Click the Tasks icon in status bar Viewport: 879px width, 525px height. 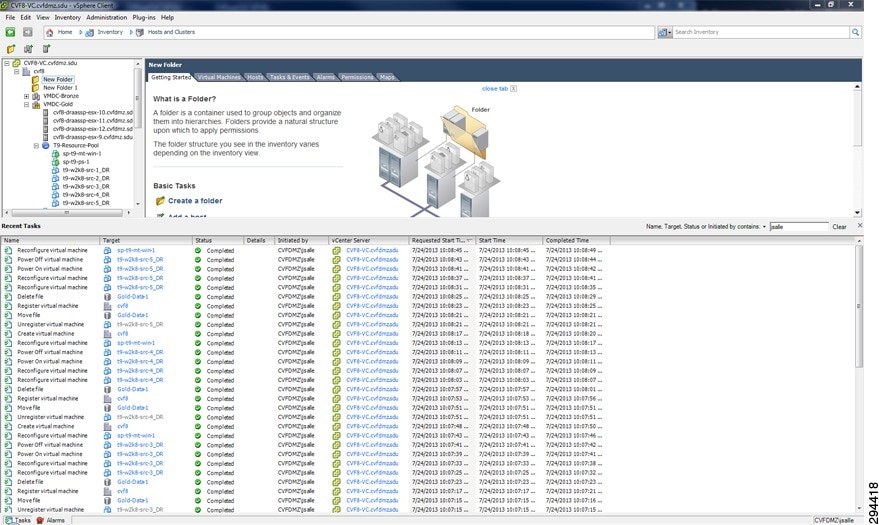click(8, 521)
